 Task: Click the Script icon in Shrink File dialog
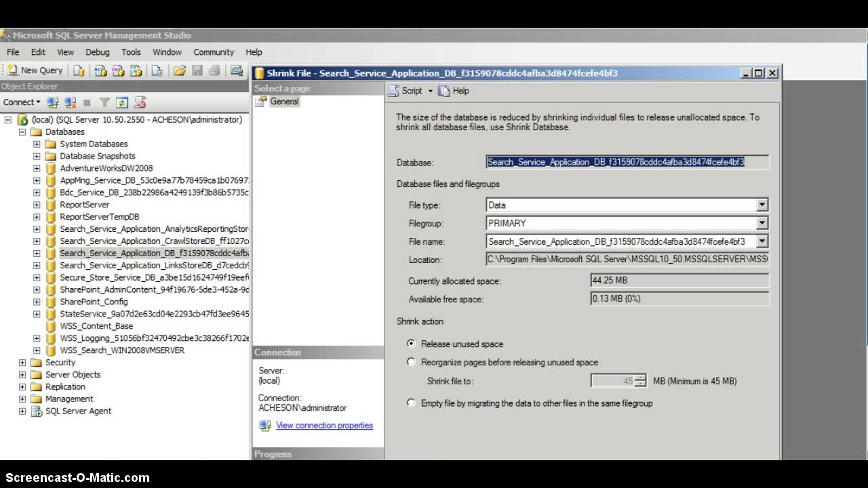[x=394, y=91]
